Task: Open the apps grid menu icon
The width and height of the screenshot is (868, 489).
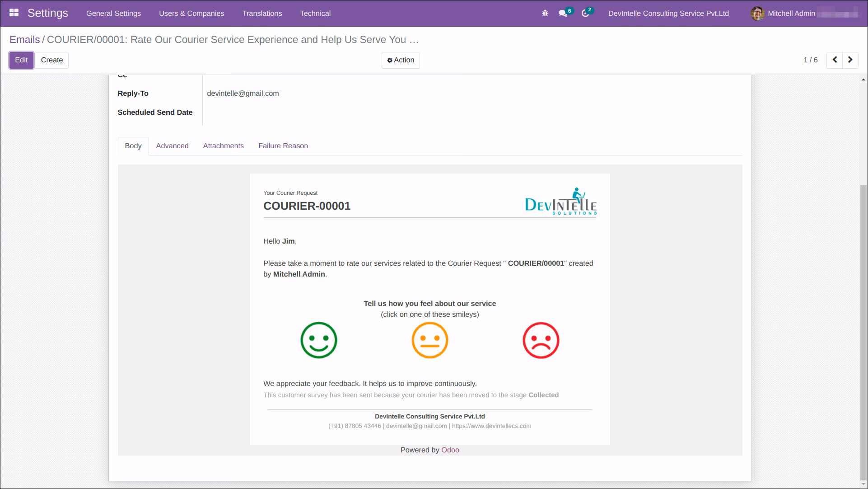Action: [x=14, y=13]
